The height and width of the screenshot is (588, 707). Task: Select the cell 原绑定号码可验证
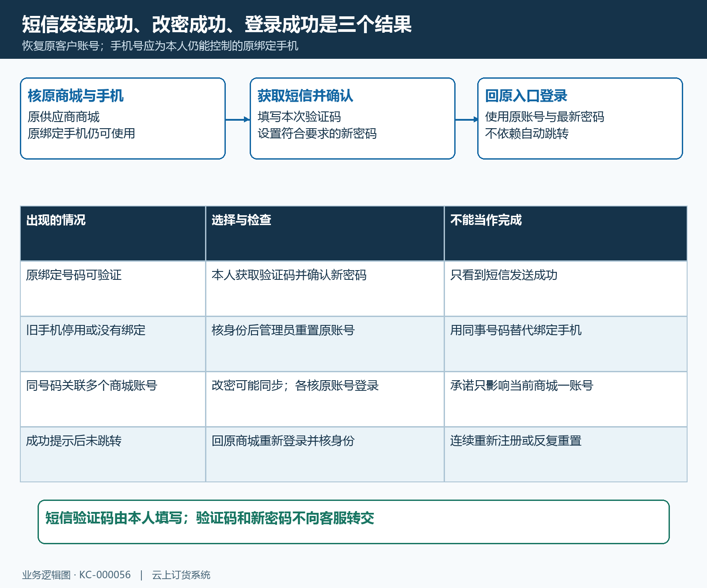(x=113, y=289)
